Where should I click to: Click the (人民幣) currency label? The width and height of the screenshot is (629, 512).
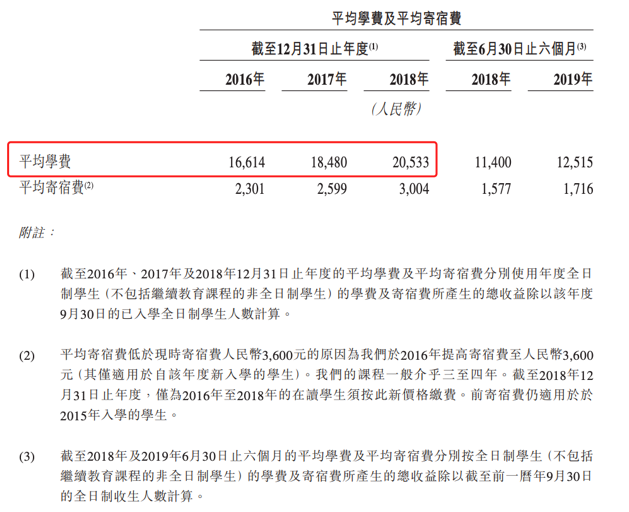point(396,109)
